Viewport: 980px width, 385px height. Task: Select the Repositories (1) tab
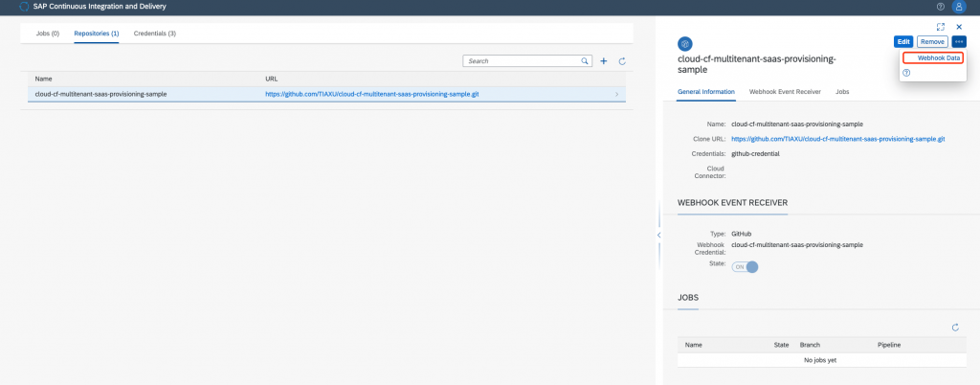pyautogui.click(x=97, y=34)
